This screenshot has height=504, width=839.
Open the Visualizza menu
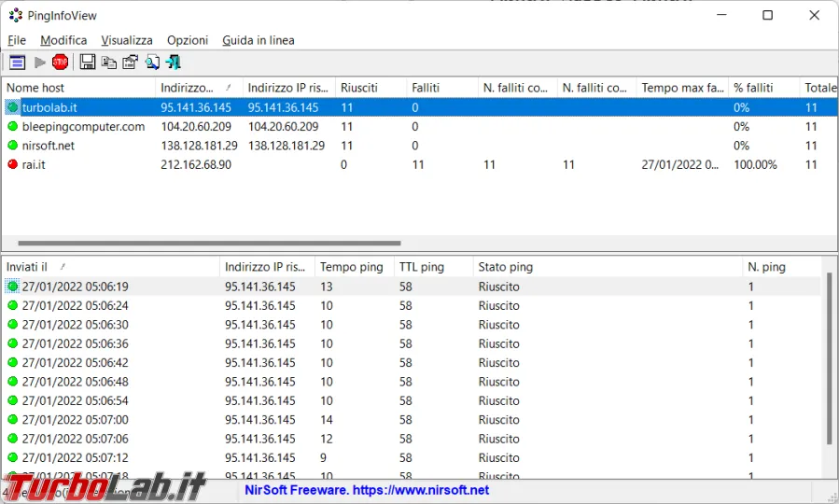tap(127, 40)
